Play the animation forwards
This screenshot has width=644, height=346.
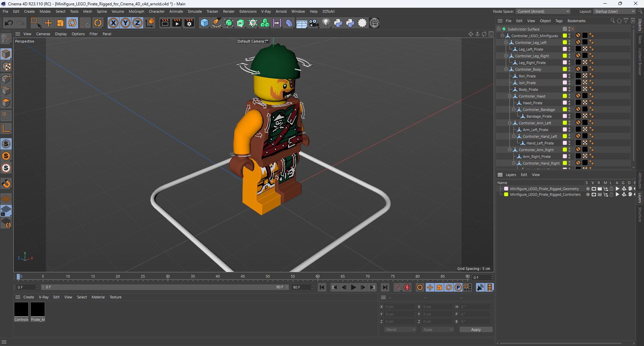(x=353, y=287)
